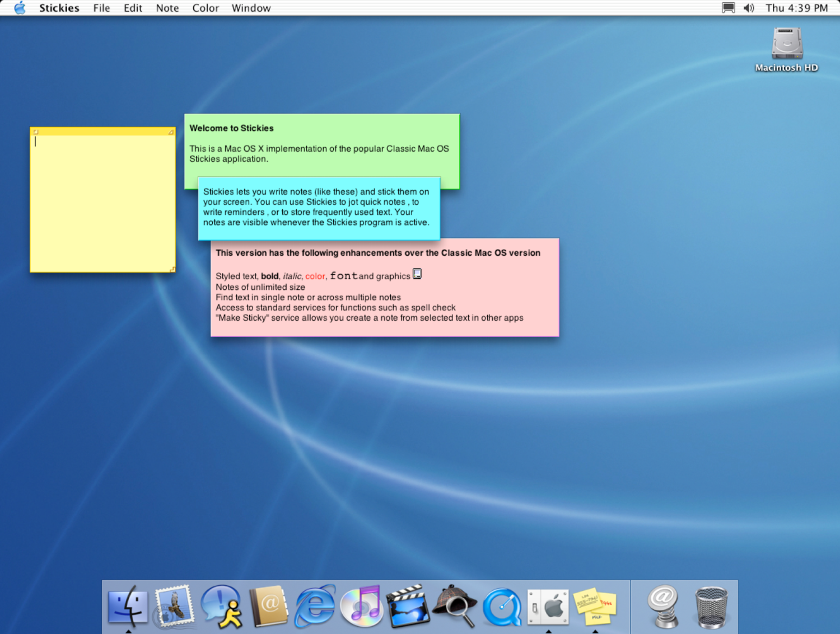Launch Sherlock from the Dock
Image resolution: width=840 pixels, height=634 pixels.
click(455, 607)
